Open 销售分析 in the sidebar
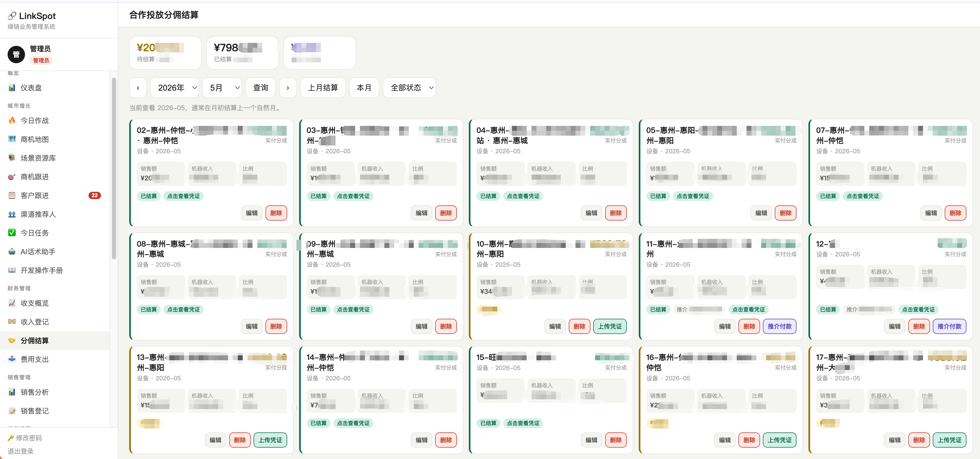The height and width of the screenshot is (459, 980). click(x=55, y=392)
